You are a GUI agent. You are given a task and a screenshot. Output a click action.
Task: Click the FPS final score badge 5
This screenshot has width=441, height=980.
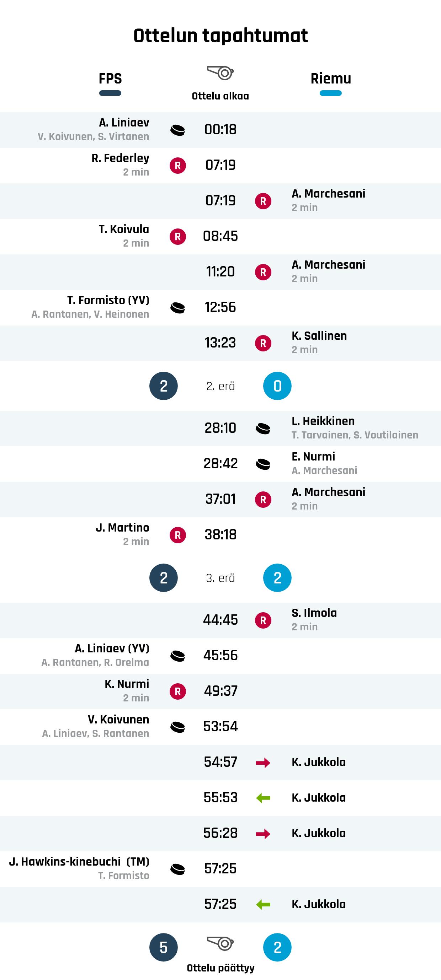tap(163, 947)
